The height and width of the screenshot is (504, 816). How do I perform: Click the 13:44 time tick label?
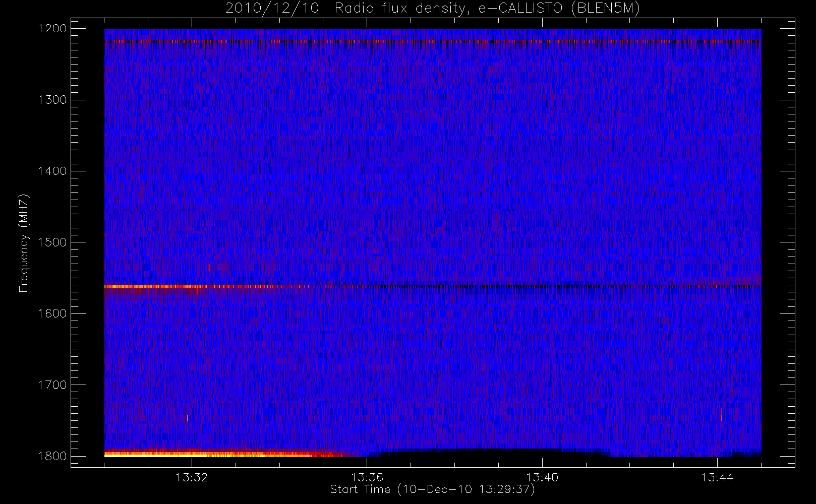(x=717, y=477)
